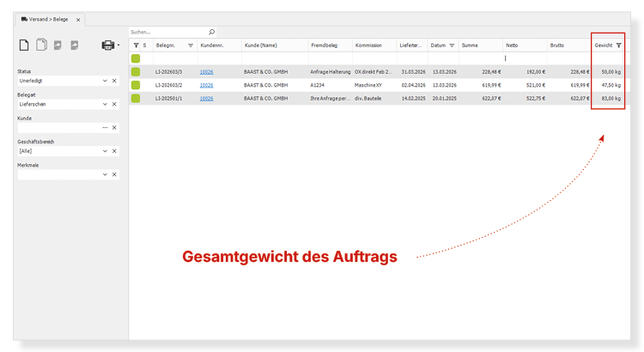Click the new blank document icon
The width and height of the screenshot is (644, 352).
pyautogui.click(x=24, y=45)
